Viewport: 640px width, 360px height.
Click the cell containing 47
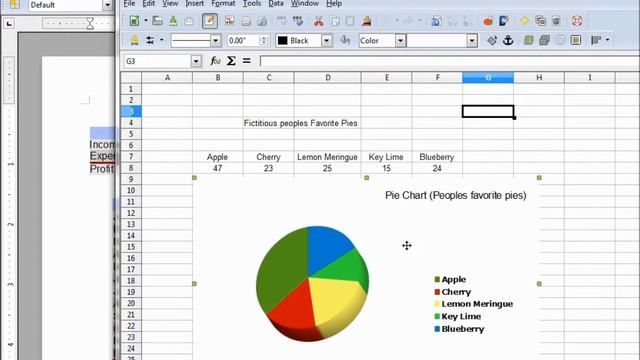click(x=218, y=168)
